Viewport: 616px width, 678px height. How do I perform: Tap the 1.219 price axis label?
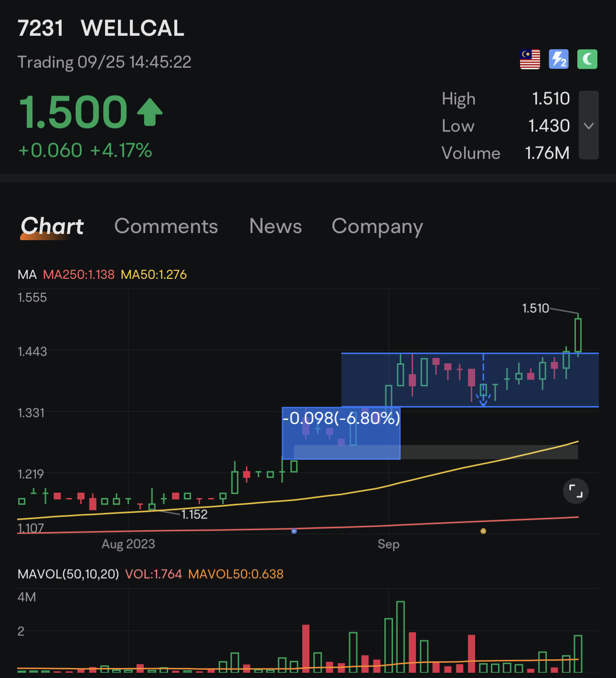(x=31, y=474)
